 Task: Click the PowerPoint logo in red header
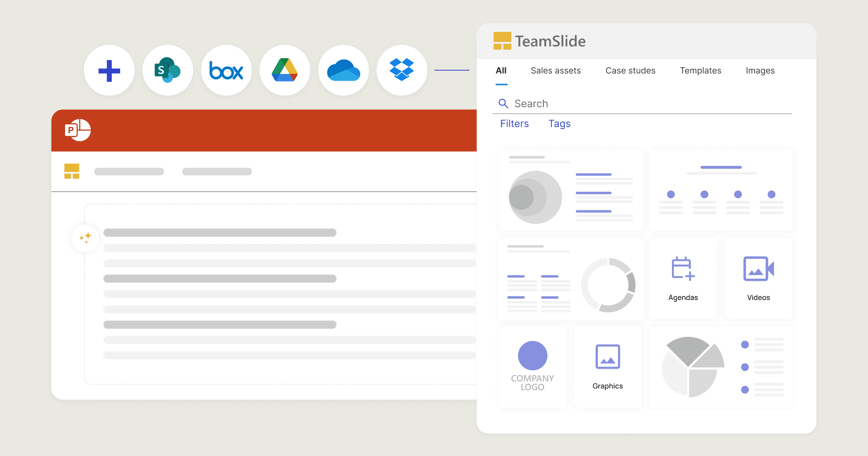click(x=78, y=130)
